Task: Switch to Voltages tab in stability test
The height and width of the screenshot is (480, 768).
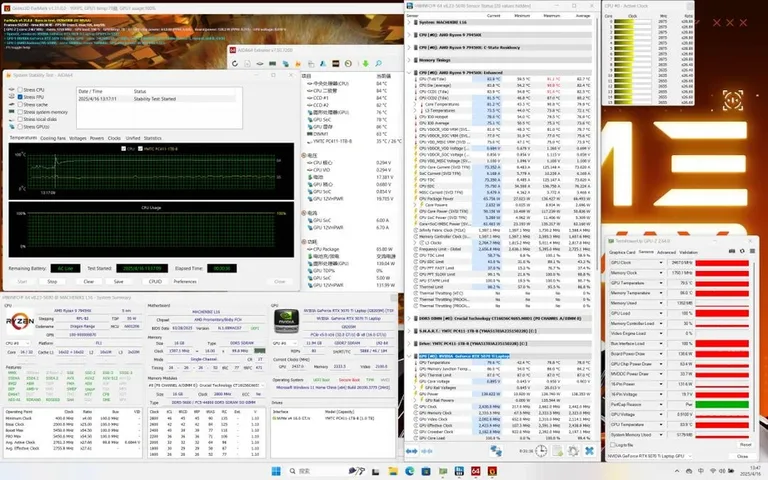Action: [77, 138]
